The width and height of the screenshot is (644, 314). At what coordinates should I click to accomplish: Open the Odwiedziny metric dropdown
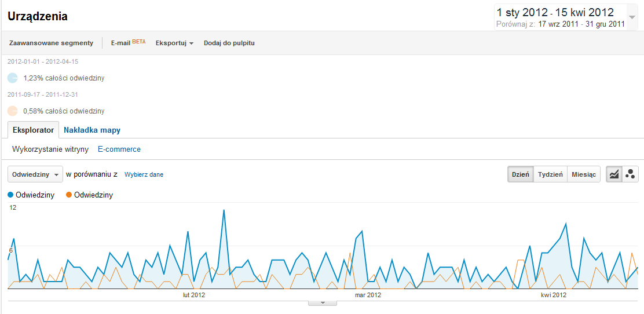[35, 174]
